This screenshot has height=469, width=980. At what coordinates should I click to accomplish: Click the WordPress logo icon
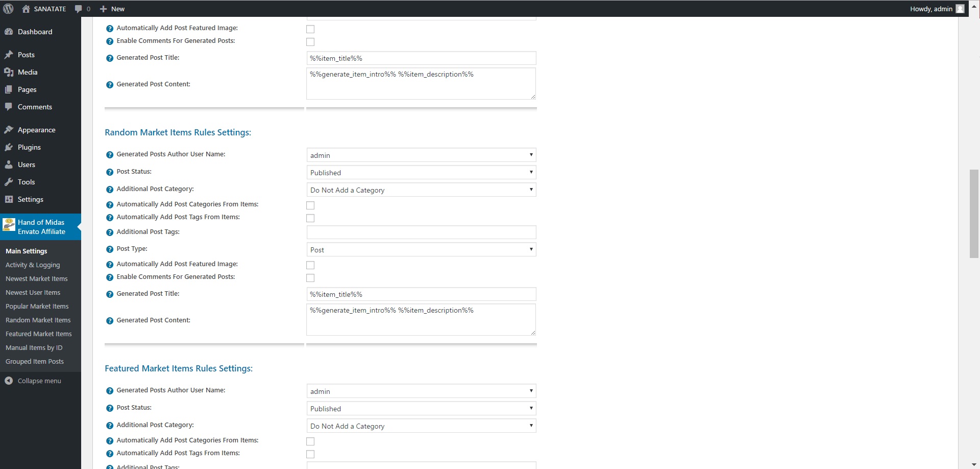8,9
